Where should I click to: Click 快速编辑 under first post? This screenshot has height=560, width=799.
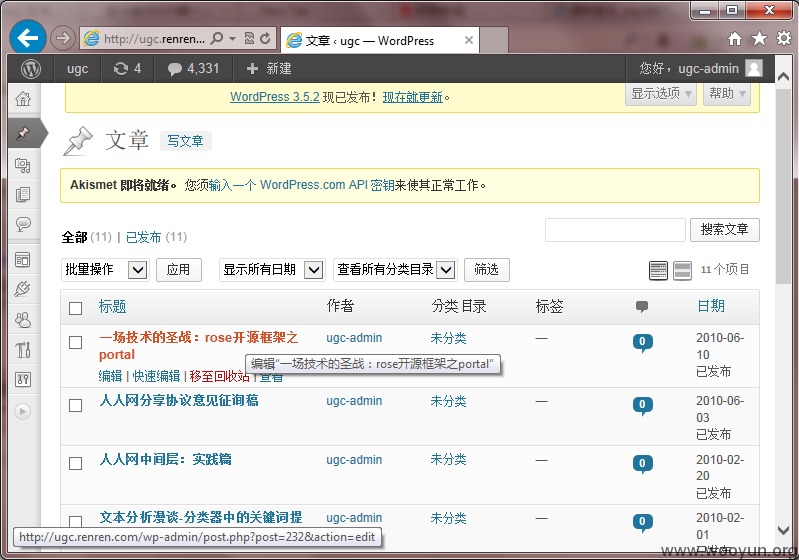point(156,376)
